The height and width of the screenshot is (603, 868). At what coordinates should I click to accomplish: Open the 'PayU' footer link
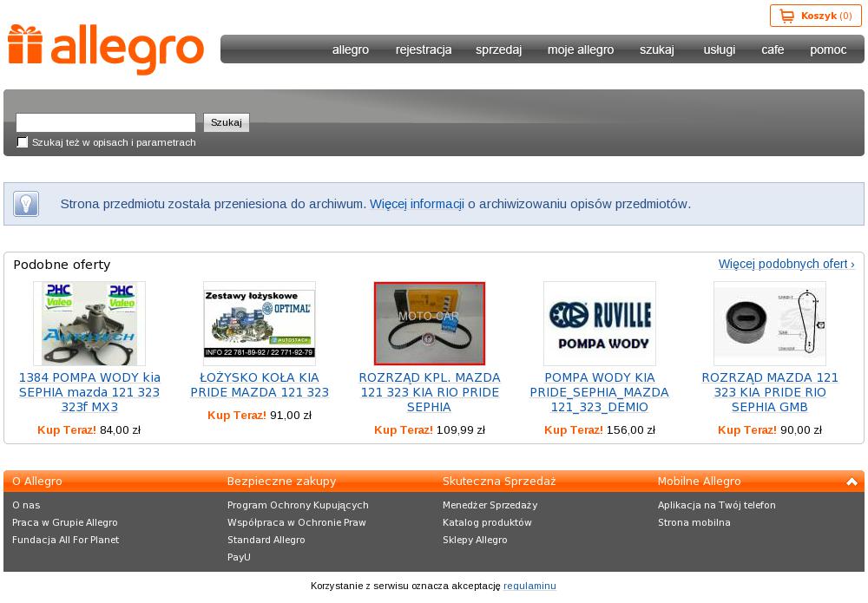tap(240, 557)
